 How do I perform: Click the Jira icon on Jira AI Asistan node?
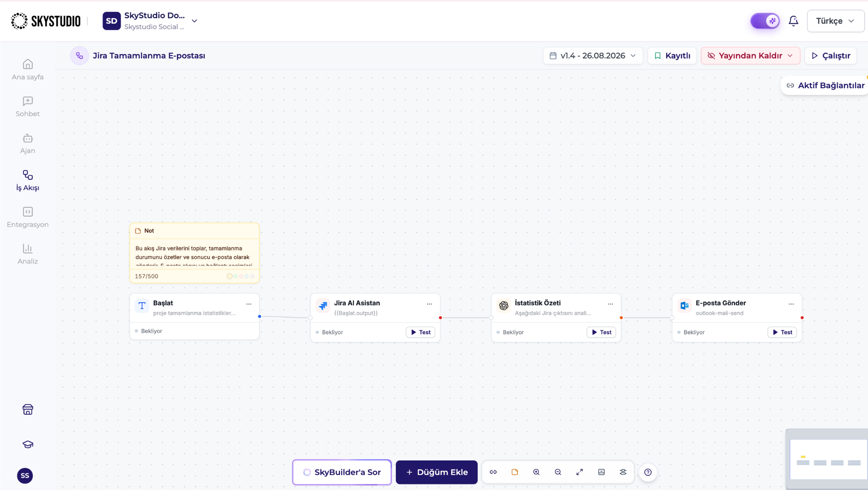[x=323, y=306]
